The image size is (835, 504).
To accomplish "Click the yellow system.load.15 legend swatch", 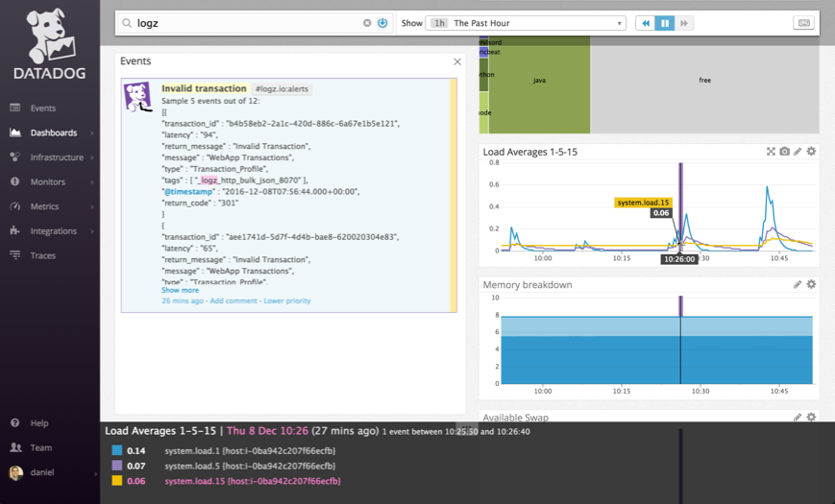I will coord(116,481).
